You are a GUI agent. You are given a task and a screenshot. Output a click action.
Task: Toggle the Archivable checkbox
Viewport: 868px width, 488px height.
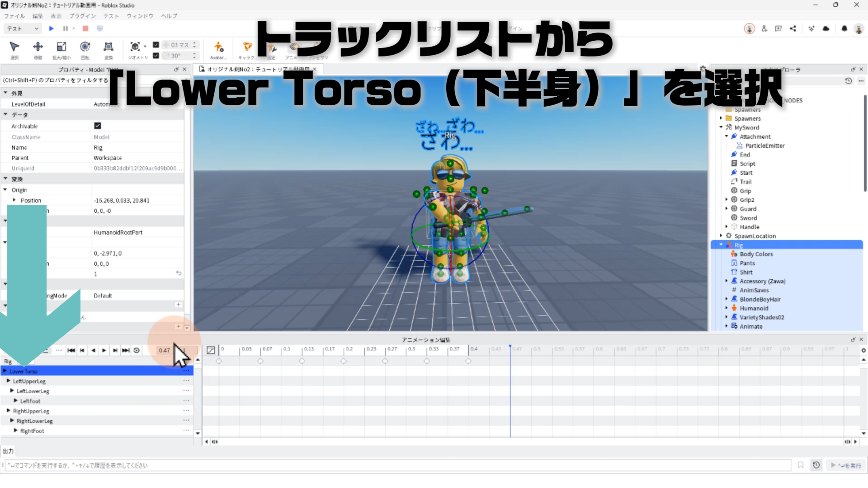(97, 126)
